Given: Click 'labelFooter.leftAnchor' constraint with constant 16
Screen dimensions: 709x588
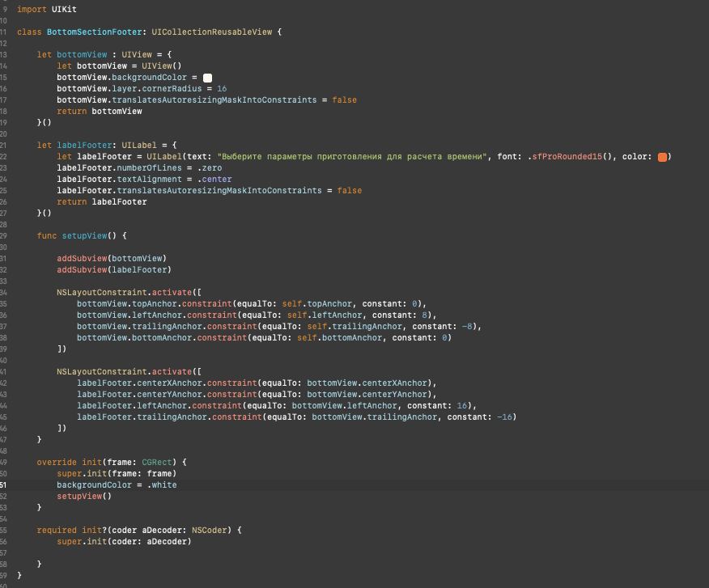Looking at the screenshot, I should click(x=276, y=406).
